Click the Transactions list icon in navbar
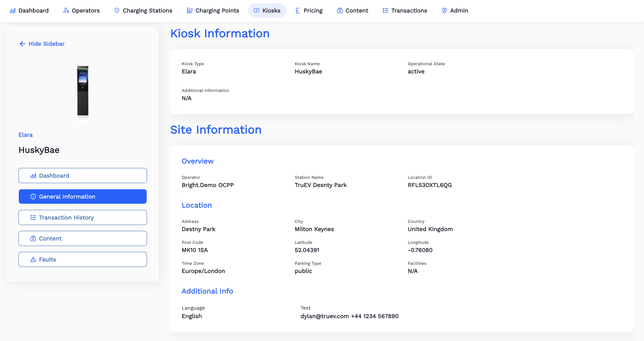 pos(385,10)
